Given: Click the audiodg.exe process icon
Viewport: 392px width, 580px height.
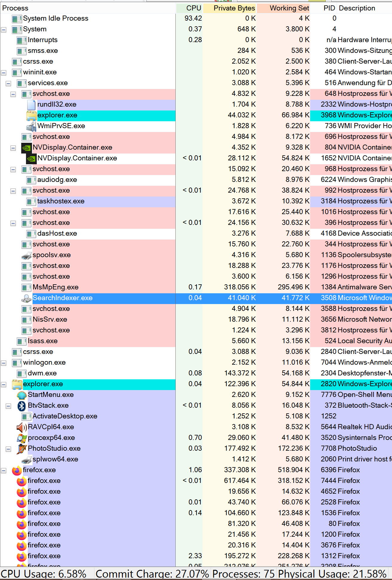Looking at the screenshot, I should point(31,180).
